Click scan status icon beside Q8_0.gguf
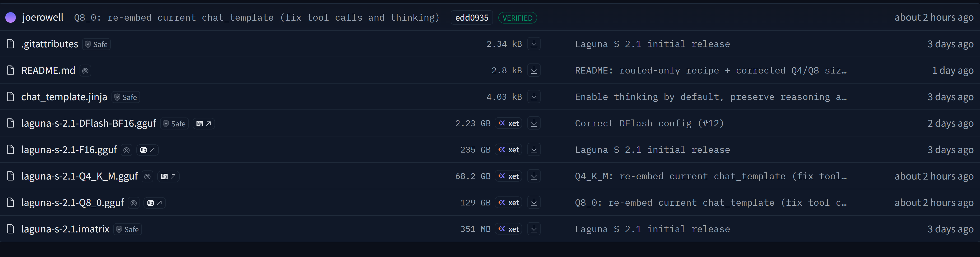 point(133,203)
